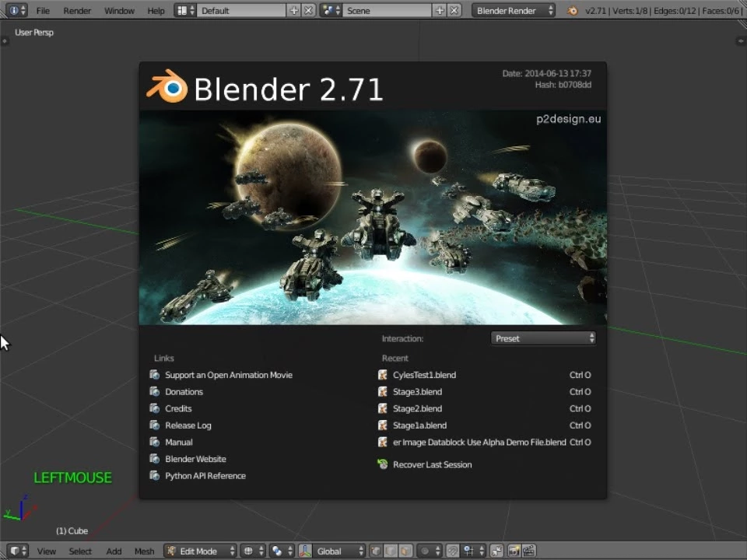This screenshot has width=747, height=560.
Task: Click the Blender logo in info header
Action: pyautogui.click(x=572, y=10)
